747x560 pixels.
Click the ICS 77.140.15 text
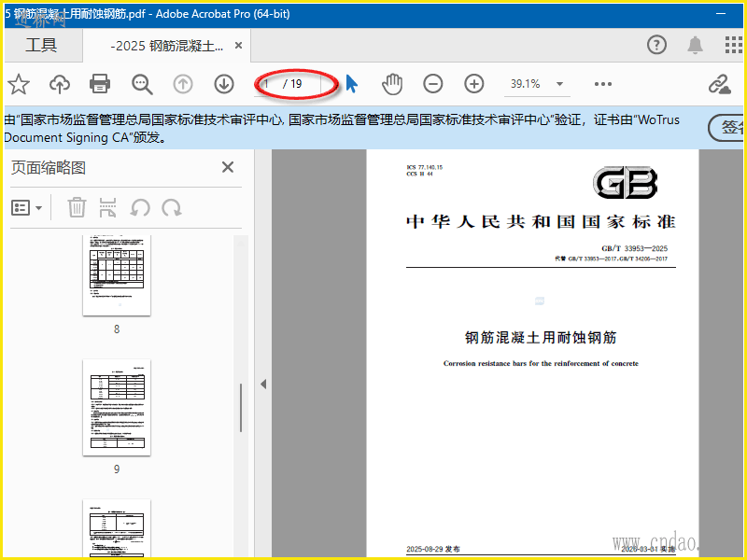click(425, 167)
